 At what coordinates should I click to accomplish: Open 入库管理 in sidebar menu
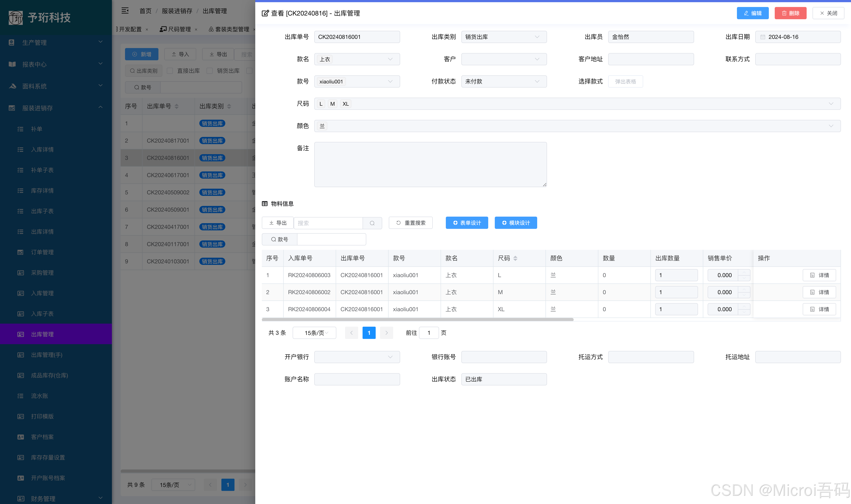coord(42,293)
